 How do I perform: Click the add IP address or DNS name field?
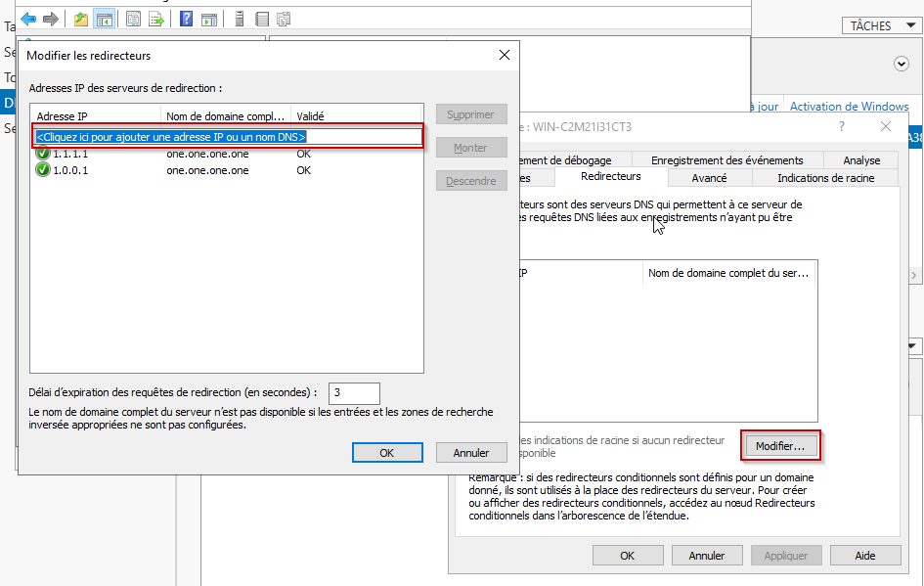click(228, 137)
